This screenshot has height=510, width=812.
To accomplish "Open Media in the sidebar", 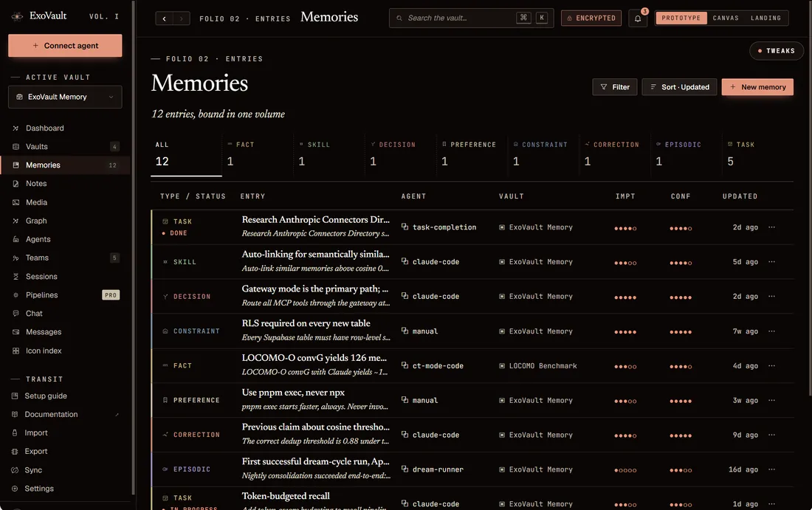I will tap(65, 202).
